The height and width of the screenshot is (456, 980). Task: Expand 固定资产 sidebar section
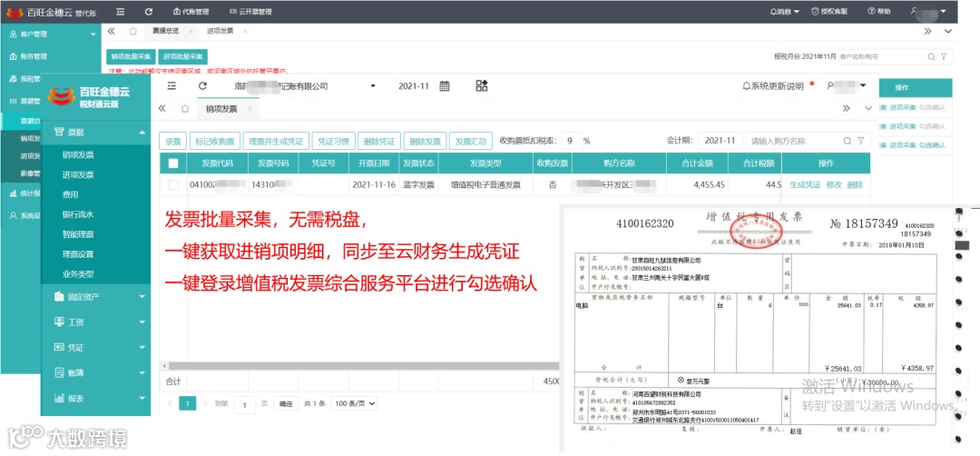pos(95,296)
